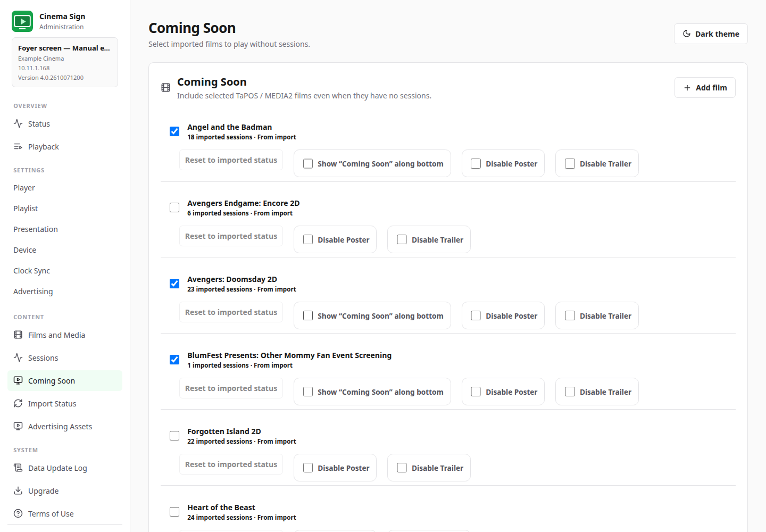Click the Playback list icon
766x532 pixels.
tap(18, 146)
